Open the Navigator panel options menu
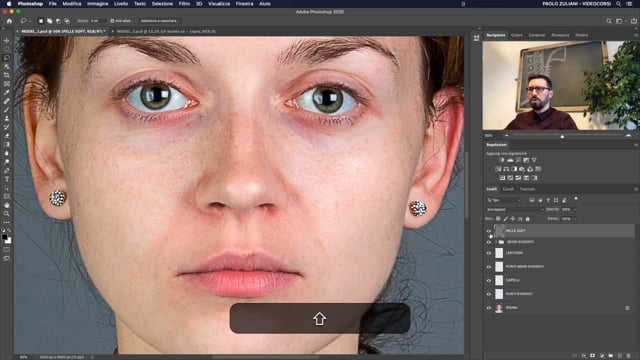The height and width of the screenshot is (360, 640). (636, 36)
